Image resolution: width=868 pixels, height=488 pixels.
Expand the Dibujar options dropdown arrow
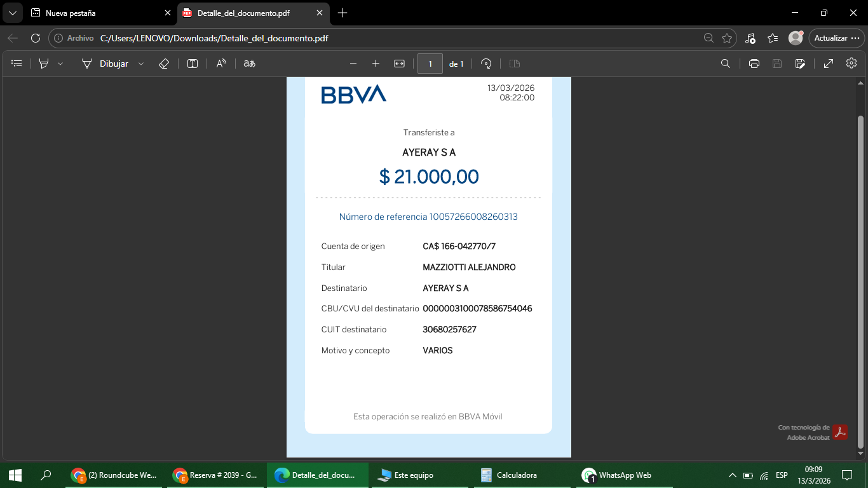(141, 64)
